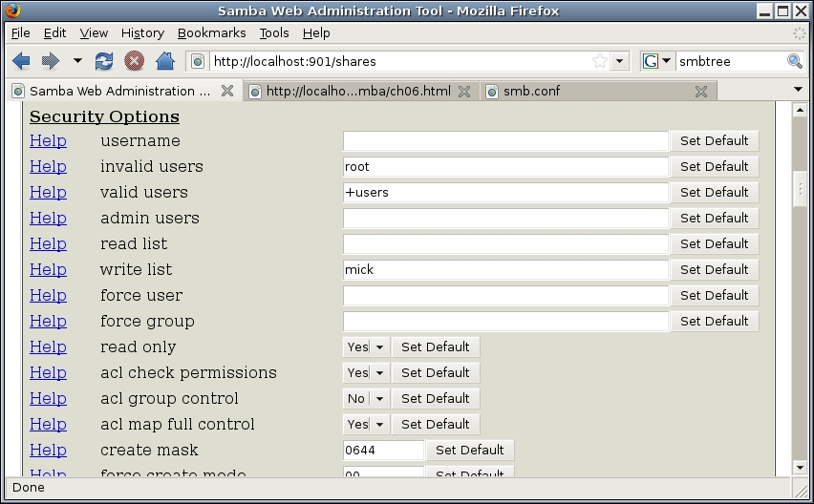The image size is (814, 504).
Task: Click Set Default for invalid users
Action: pyautogui.click(x=714, y=167)
